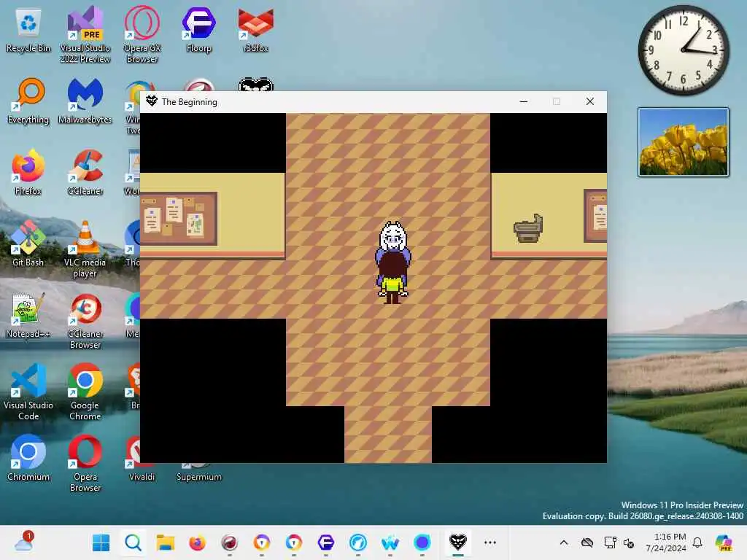
Task: Select the Opera GX Browser desktop shortcut
Action: coord(142,34)
